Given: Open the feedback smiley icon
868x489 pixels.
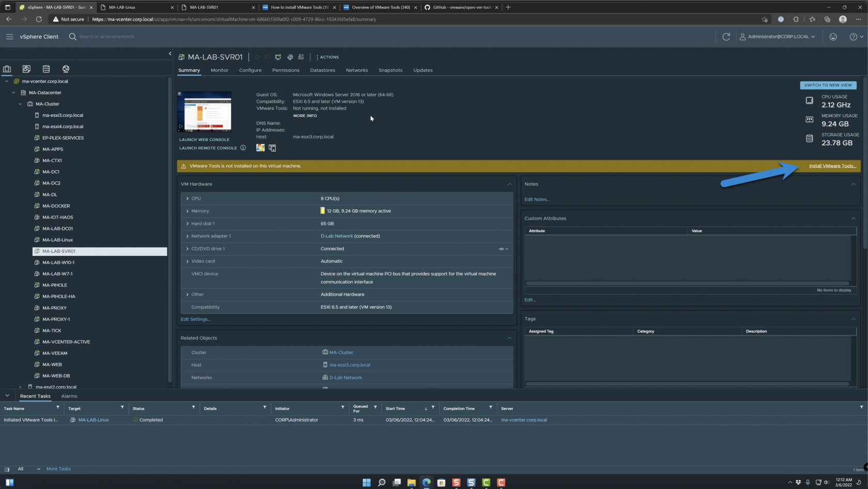Looking at the screenshot, I should [833, 37].
